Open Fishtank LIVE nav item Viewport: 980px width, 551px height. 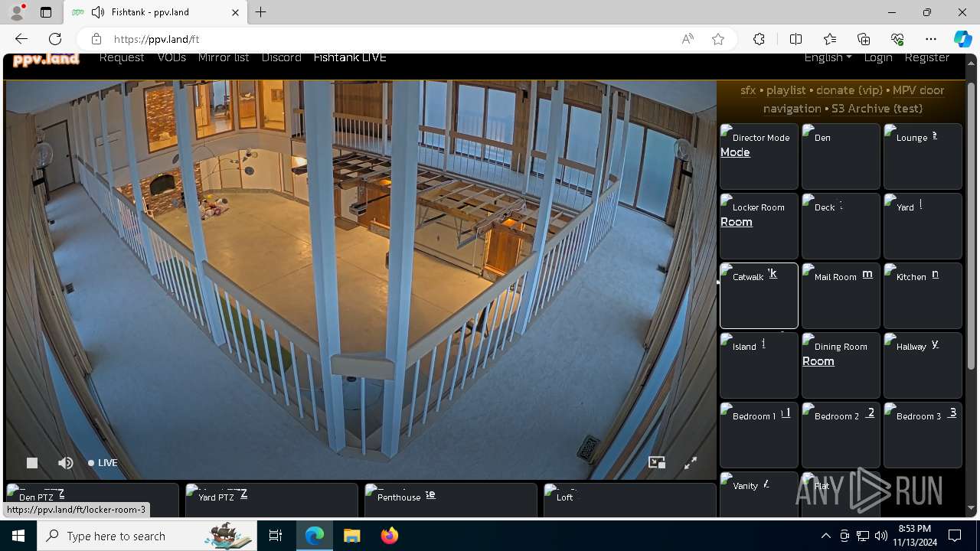coord(350,57)
